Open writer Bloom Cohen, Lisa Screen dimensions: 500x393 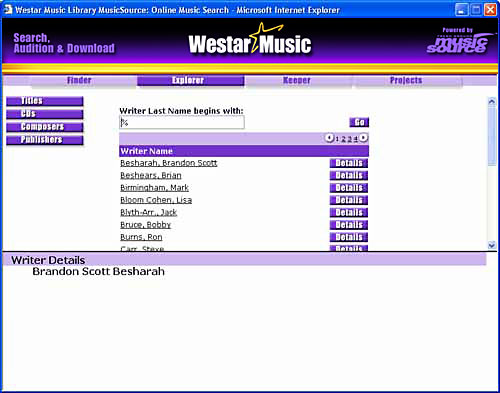156,200
